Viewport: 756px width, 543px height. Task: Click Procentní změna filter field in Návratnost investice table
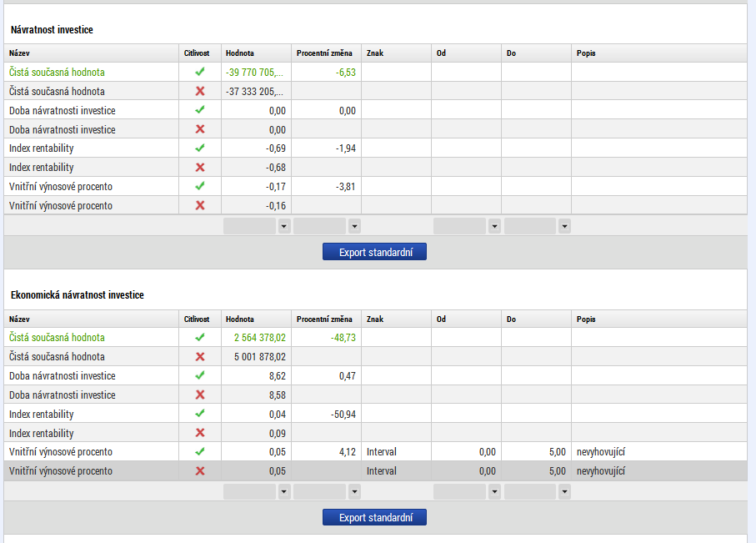tap(320, 226)
